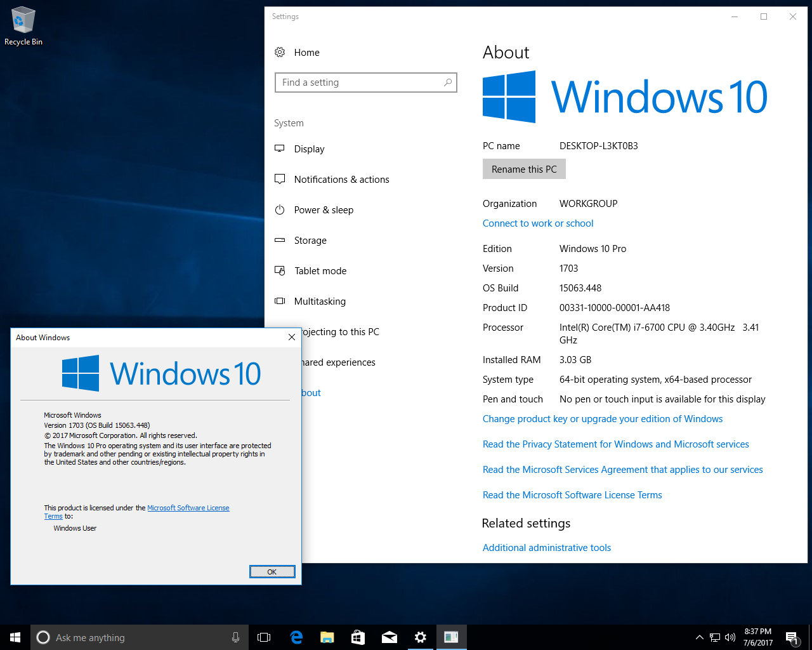Minimize the Settings window
This screenshot has height=650, width=812.
[x=735, y=17]
